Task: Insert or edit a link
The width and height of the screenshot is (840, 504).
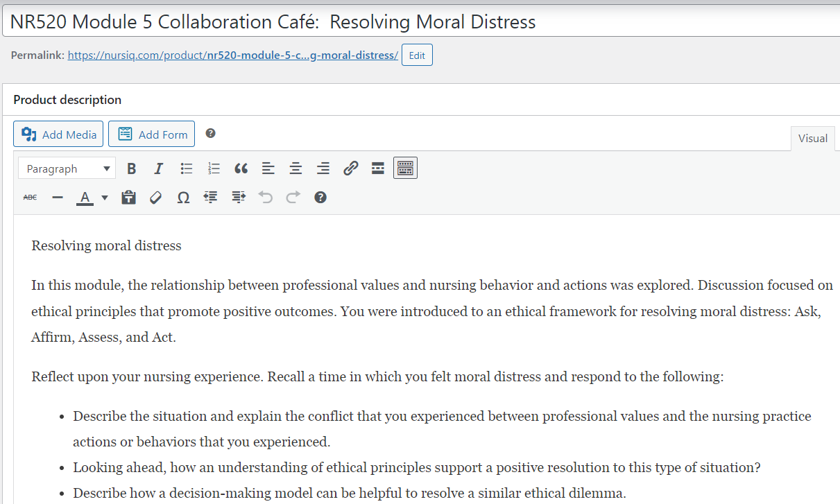Action: tap(350, 168)
